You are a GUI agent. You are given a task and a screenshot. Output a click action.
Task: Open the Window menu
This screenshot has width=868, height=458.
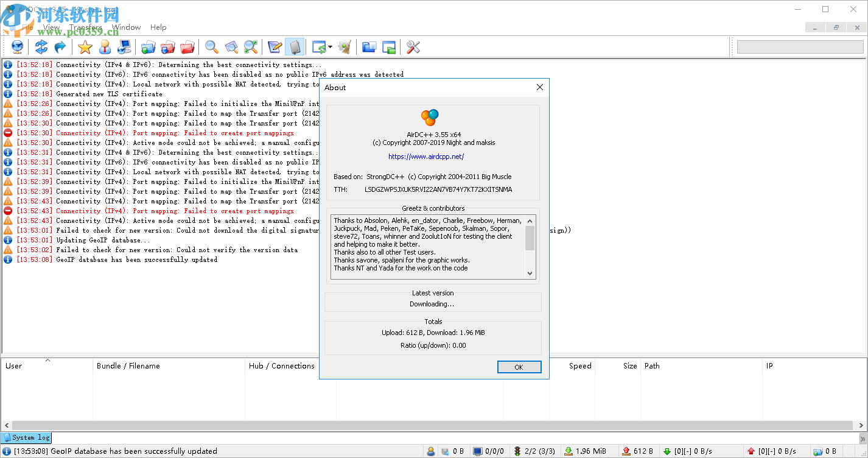tap(126, 27)
